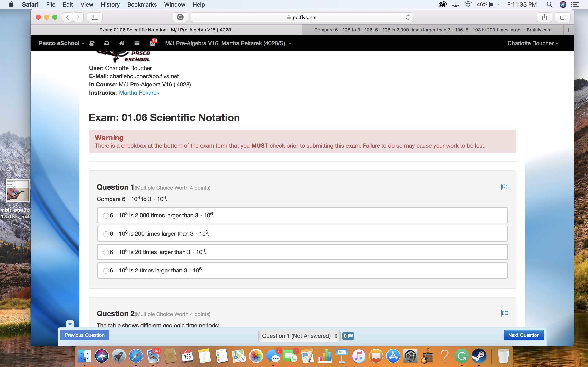This screenshot has height=367, width=588.
Task: Expand the Pasco eSchool dropdown
Action: click(x=61, y=43)
